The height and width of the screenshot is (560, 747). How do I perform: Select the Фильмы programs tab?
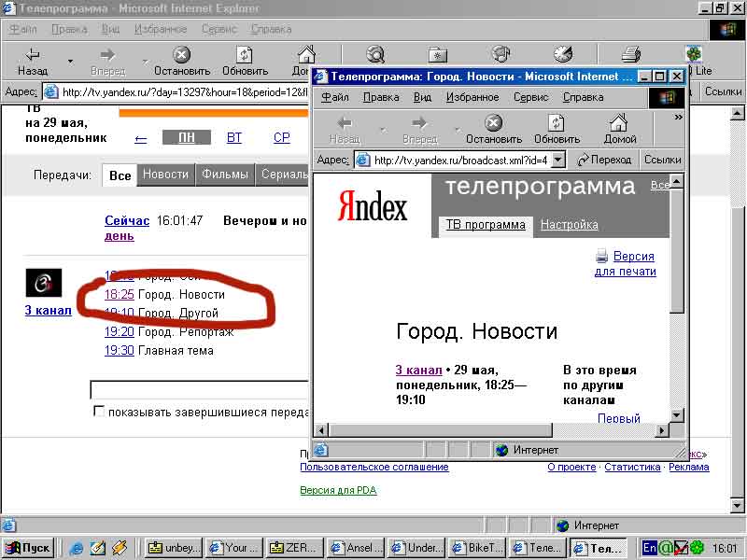click(x=225, y=175)
